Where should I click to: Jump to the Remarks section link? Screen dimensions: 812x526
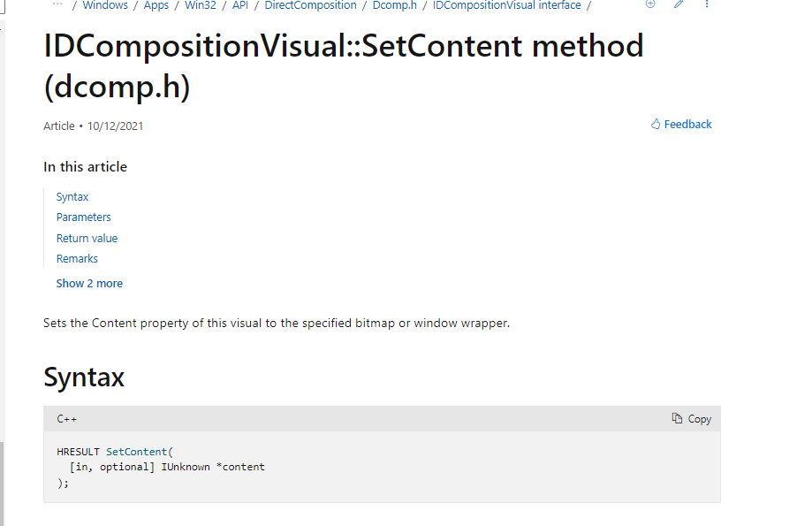point(77,259)
